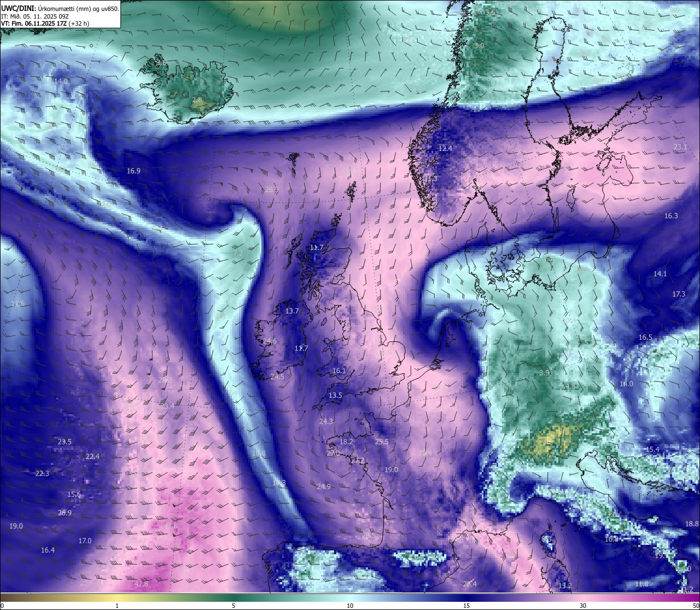
Task: Click the 17.3 value on right edge
Action: pyautogui.click(x=679, y=294)
